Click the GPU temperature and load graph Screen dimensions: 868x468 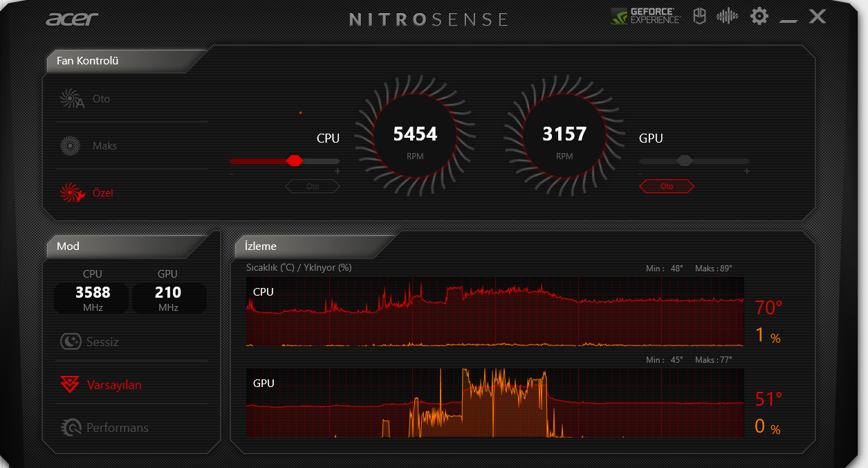(x=495, y=403)
